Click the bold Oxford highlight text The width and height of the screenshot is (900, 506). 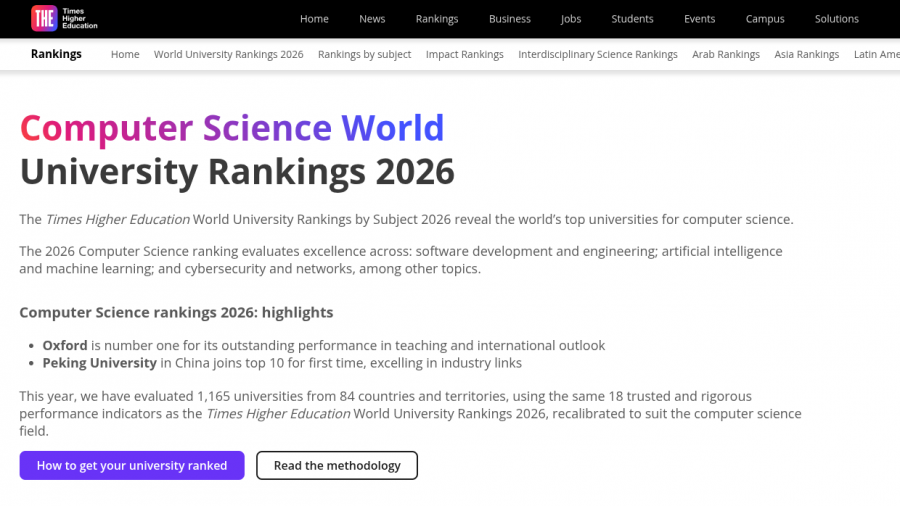point(65,345)
